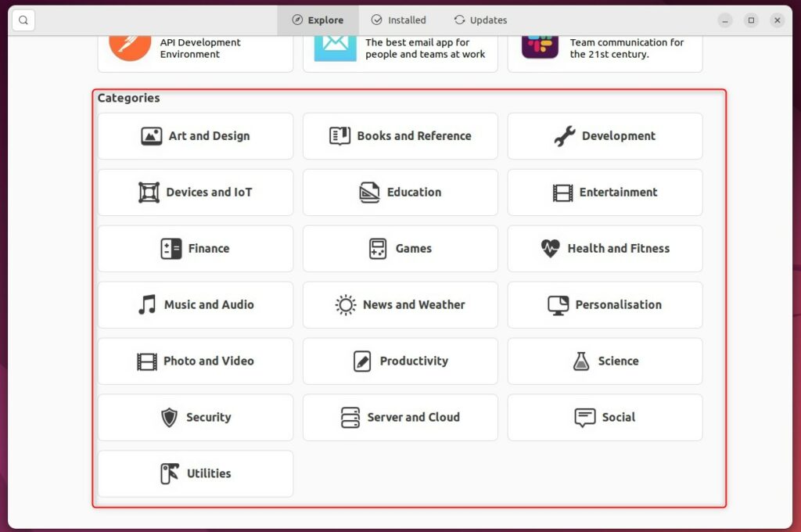
Task: Click the Development wrench icon
Action: [565, 136]
